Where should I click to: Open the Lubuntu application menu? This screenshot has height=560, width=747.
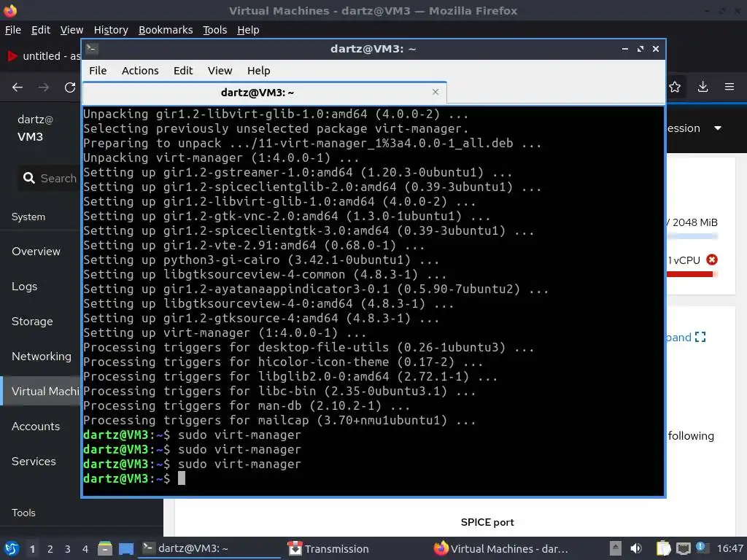click(11, 548)
